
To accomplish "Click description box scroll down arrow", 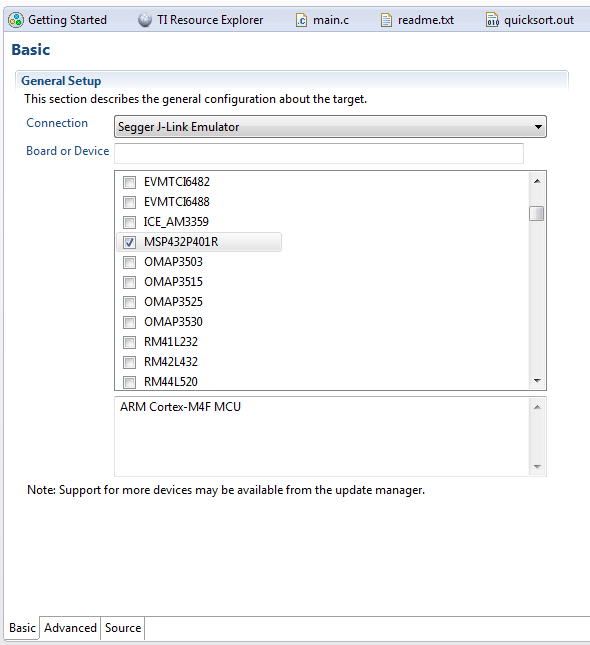I will (x=537, y=466).
